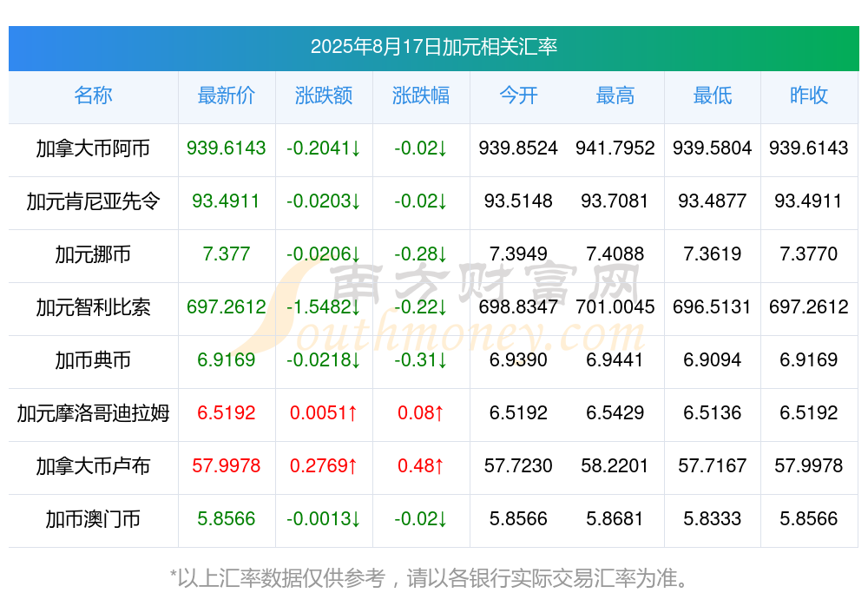Click the previous close 7.3770
The height and width of the screenshot is (606, 868).
pyautogui.click(x=809, y=254)
